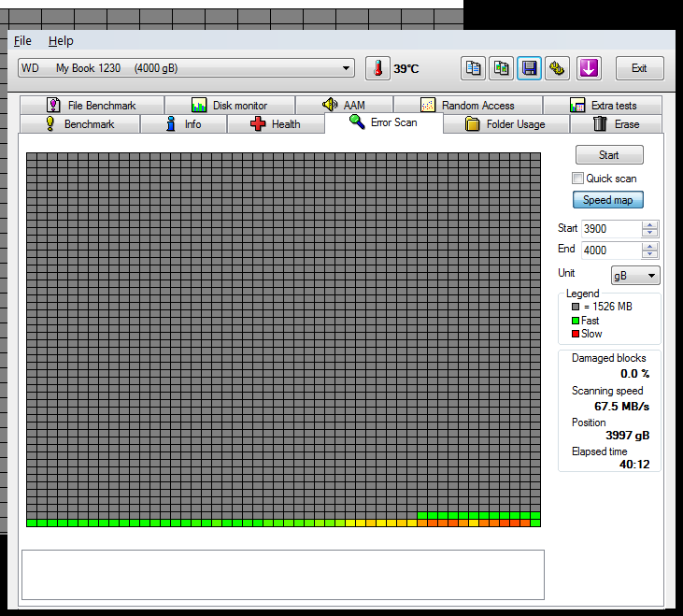Click the Start position input field
Screen dimensions: 683x616
coord(612,229)
